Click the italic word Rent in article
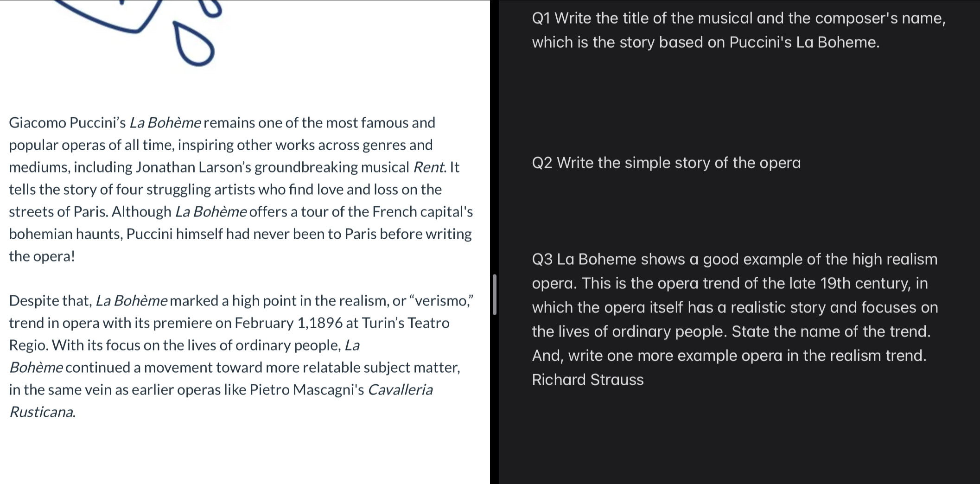The image size is (980, 484). coord(428,167)
